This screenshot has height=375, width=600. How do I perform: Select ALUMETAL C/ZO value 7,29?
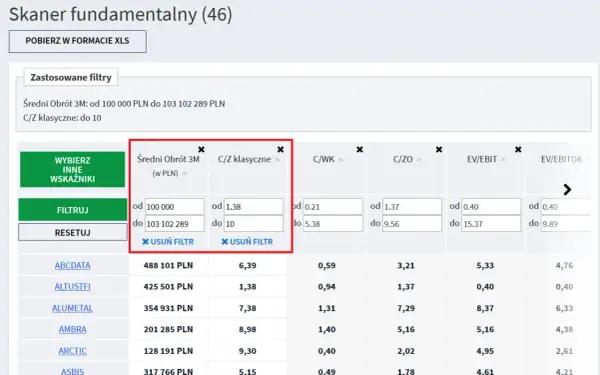coord(406,308)
